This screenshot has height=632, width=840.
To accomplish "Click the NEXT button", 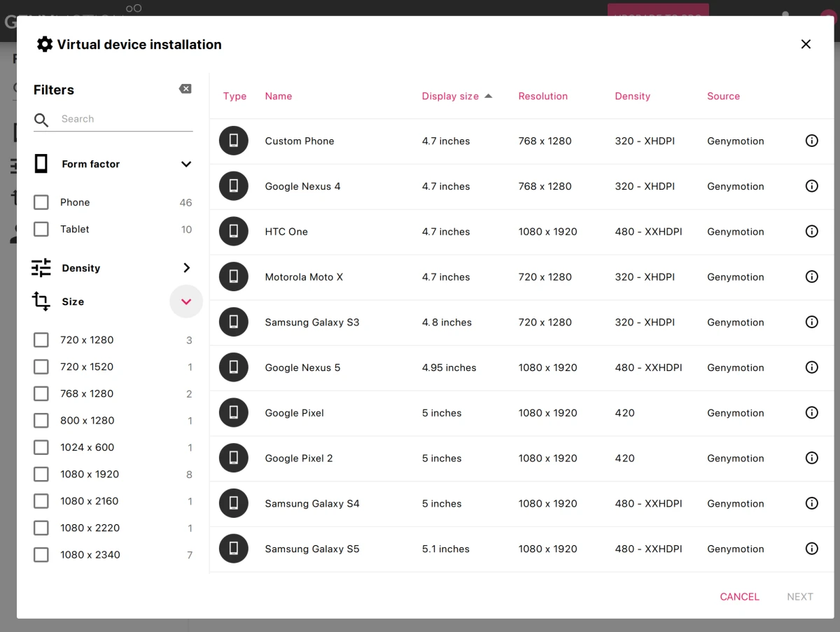I will tap(799, 597).
